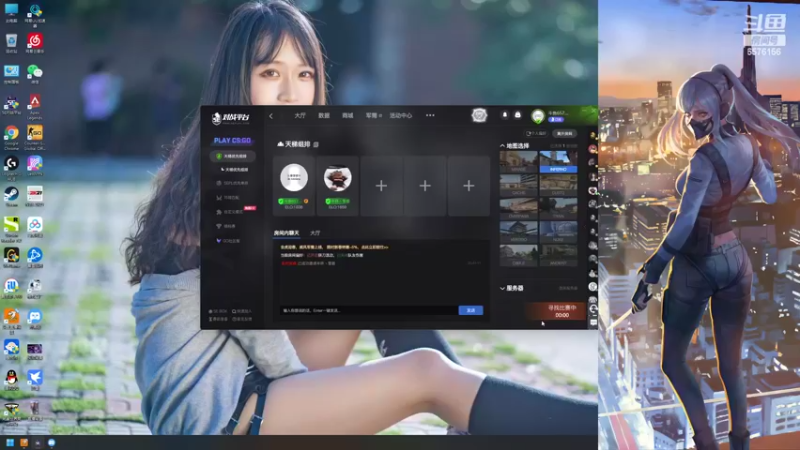
Task: Switch to the 大厅 chat tab
Action: click(315, 233)
